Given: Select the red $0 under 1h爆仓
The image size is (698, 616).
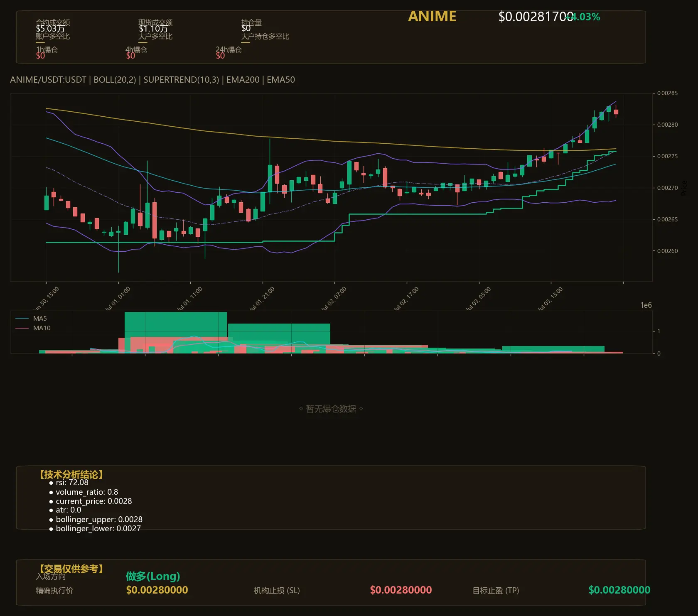Looking at the screenshot, I should [40, 56].
